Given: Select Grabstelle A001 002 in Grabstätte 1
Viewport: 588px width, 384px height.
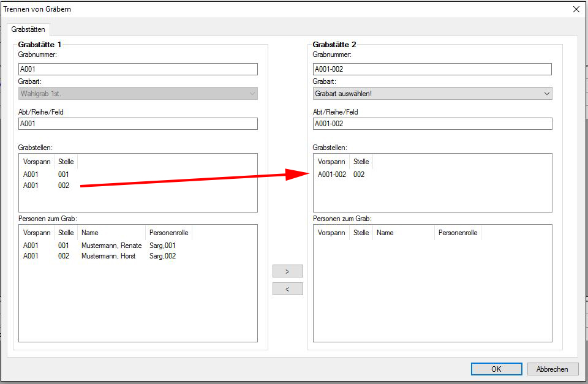Looking at the screenshot, I should click(47, 185).
